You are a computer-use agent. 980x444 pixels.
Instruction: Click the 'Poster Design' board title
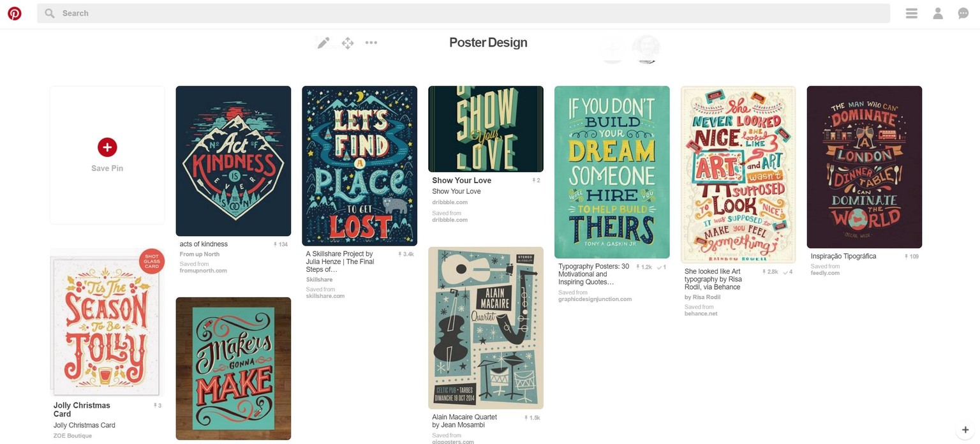pyautogui.click(x=488, y=43)
